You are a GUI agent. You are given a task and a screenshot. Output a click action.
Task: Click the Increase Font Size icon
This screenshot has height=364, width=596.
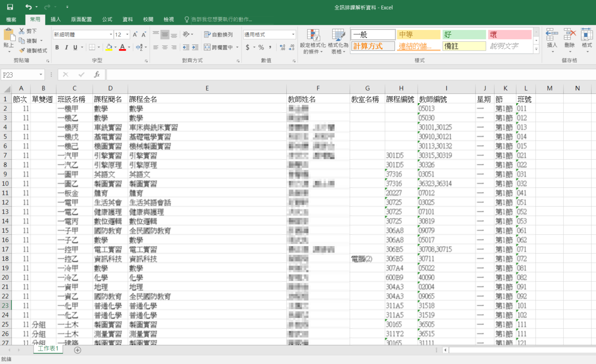(135, 34)
